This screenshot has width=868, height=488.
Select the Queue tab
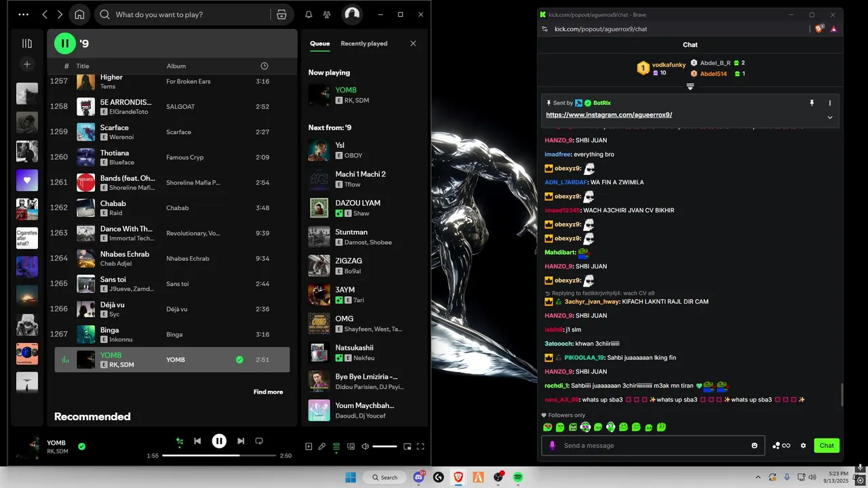(320, 43)
